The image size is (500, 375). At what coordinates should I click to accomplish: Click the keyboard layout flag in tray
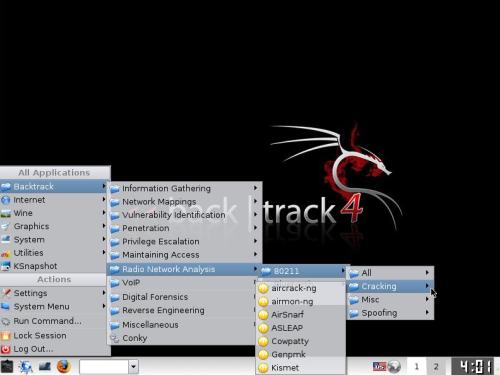(x=379, y=367)
